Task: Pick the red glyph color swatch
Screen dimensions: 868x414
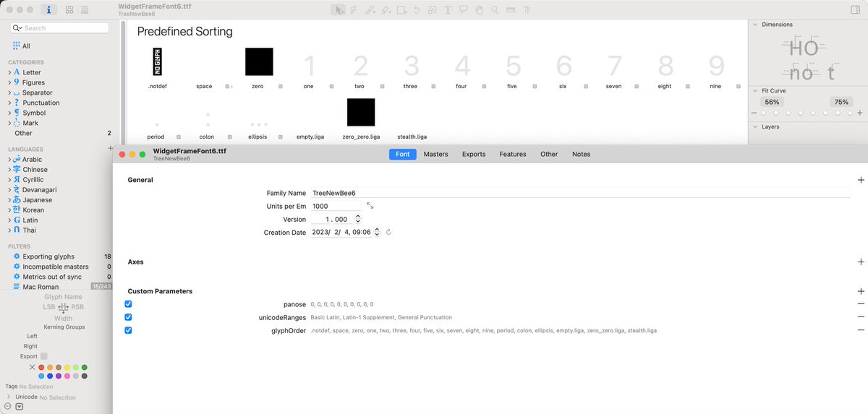Action: (41, 367)
